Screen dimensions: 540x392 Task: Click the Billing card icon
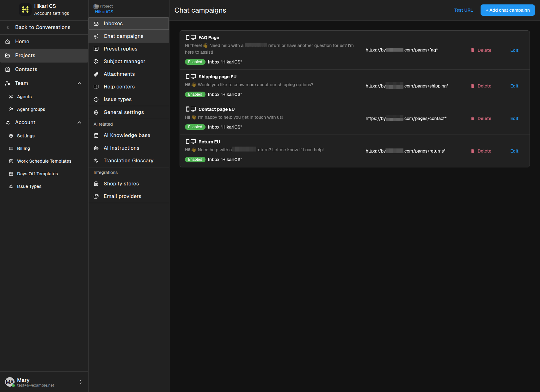pyautogui.click(x=11, y=148)
